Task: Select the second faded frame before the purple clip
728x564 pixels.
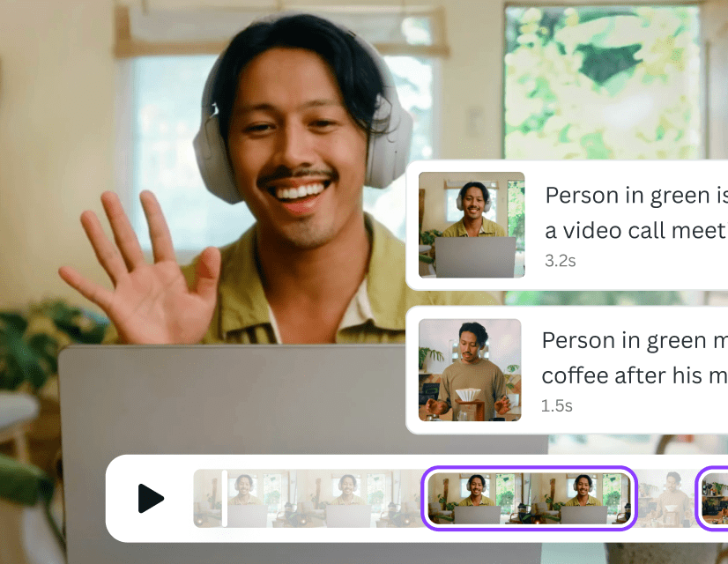Action: 350,498
